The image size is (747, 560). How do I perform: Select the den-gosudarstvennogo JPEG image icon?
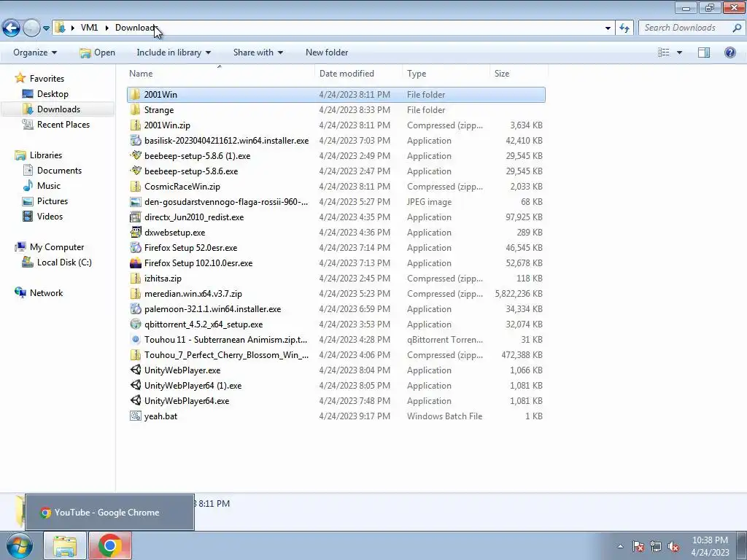point(135,202)
